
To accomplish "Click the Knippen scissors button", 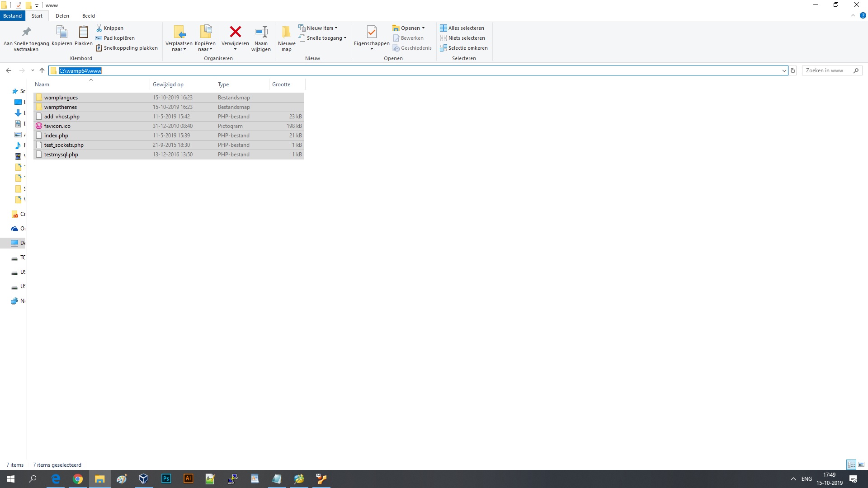I will pyautogui.click(x=109, y=28).
